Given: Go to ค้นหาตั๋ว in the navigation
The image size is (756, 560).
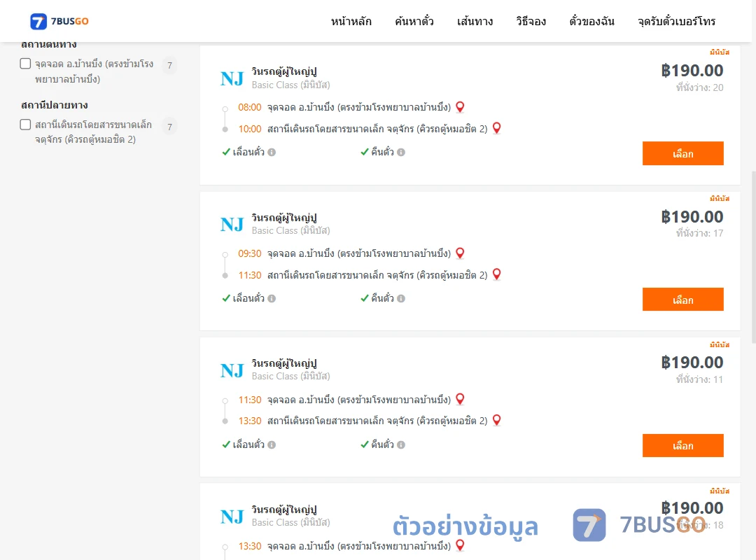Looking at the screenshot, I should [414, 21].
